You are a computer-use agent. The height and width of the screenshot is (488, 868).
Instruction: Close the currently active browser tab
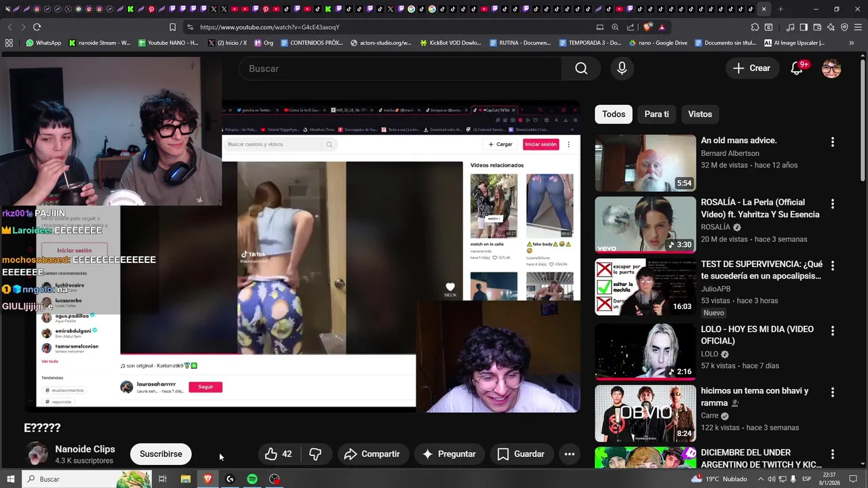point(764,9)
